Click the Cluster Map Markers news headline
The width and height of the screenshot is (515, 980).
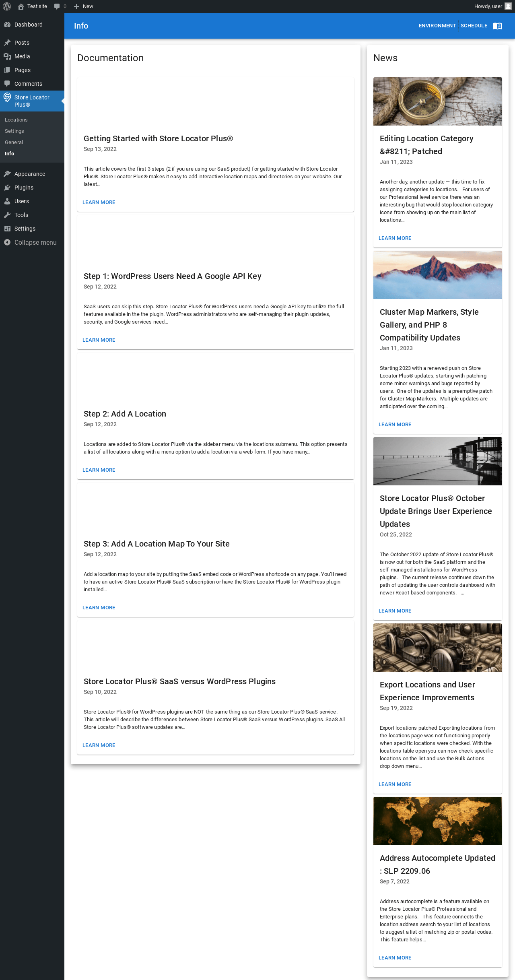click(x=429, y=325)
